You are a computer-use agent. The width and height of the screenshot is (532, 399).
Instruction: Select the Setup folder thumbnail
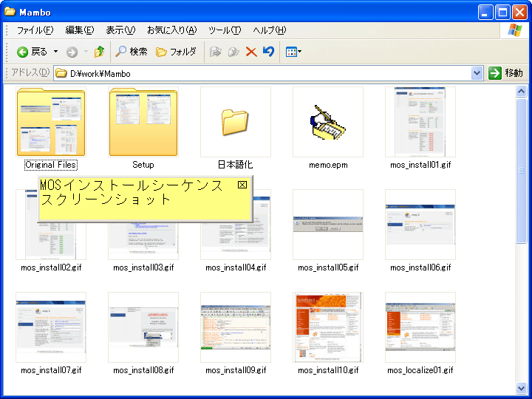point(143,122)
